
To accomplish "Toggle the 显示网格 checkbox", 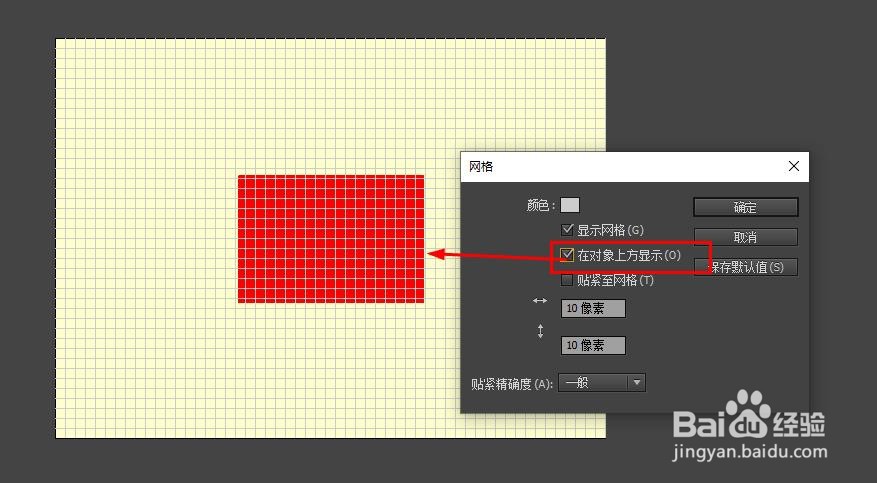I will (567, 229).
